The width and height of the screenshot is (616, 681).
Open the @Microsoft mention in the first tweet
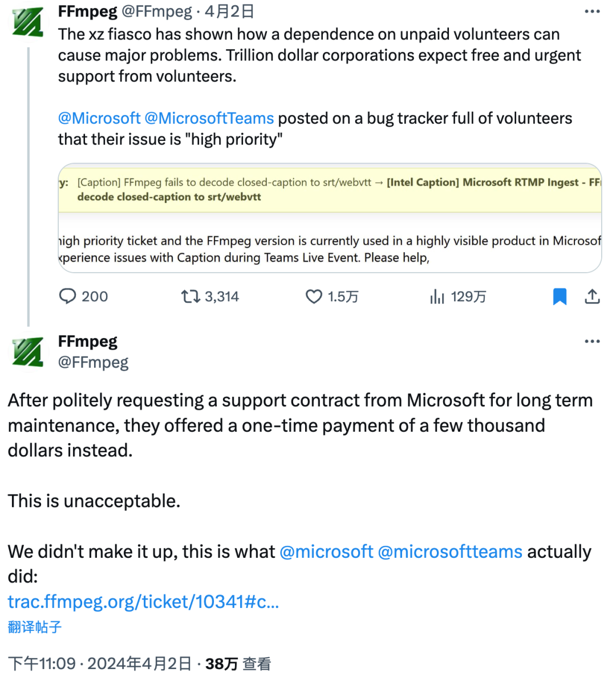coord(100,118)
